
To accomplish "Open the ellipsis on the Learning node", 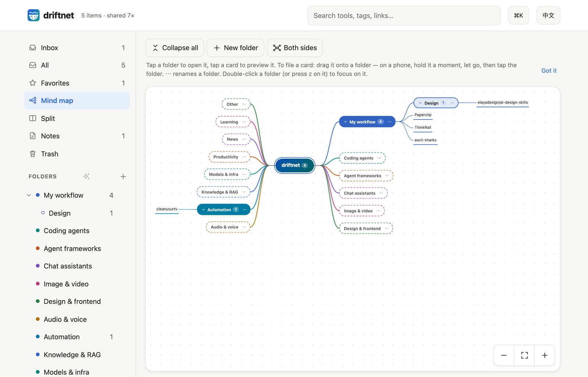I will pos(244,122).
